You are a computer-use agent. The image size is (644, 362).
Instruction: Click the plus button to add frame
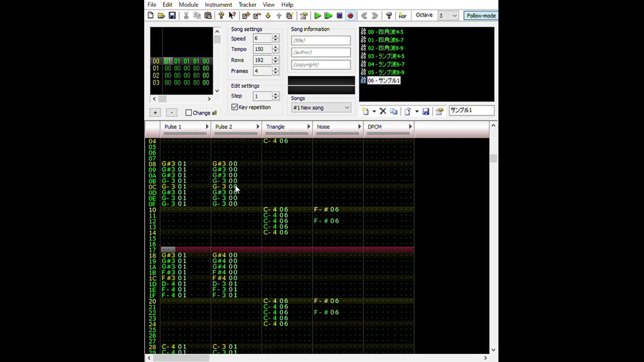click(155, 113)
